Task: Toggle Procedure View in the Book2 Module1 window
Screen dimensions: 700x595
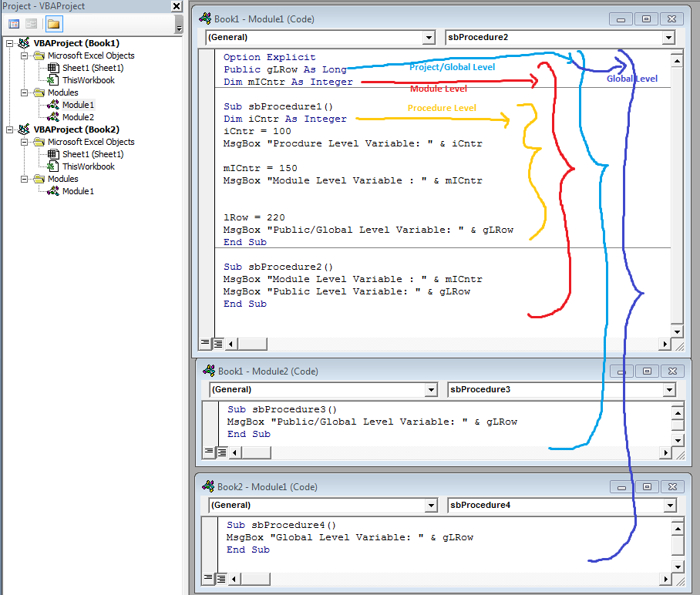Action: pos(208,578)
